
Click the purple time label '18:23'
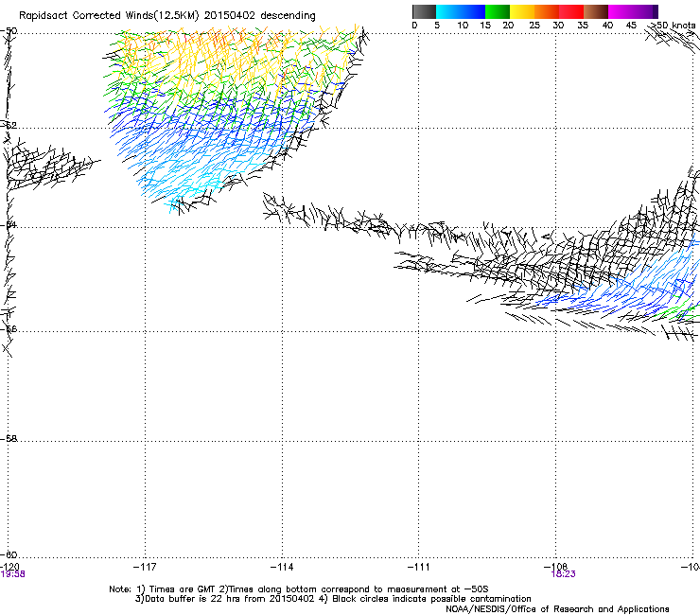[564, 574]
